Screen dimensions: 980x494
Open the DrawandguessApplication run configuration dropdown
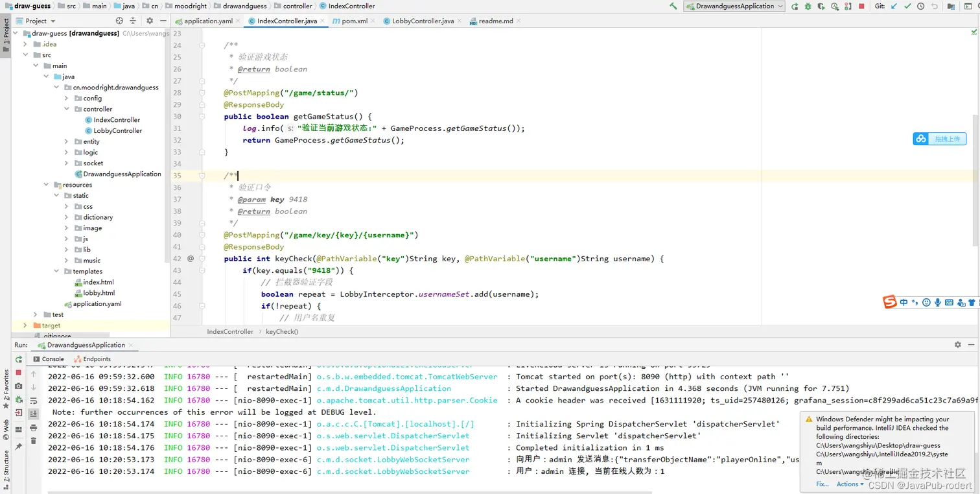[x=734, y=6]
